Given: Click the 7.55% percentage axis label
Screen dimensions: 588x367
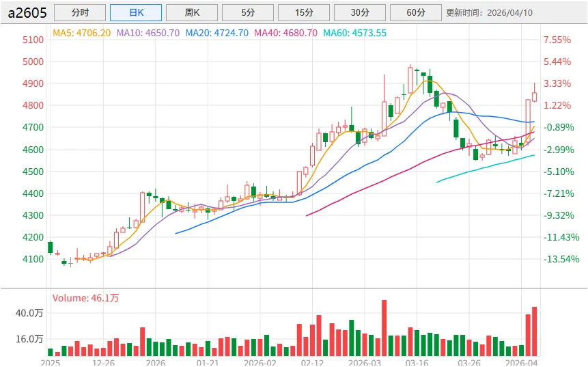Looking at the screenshot, I should point(557,40).
